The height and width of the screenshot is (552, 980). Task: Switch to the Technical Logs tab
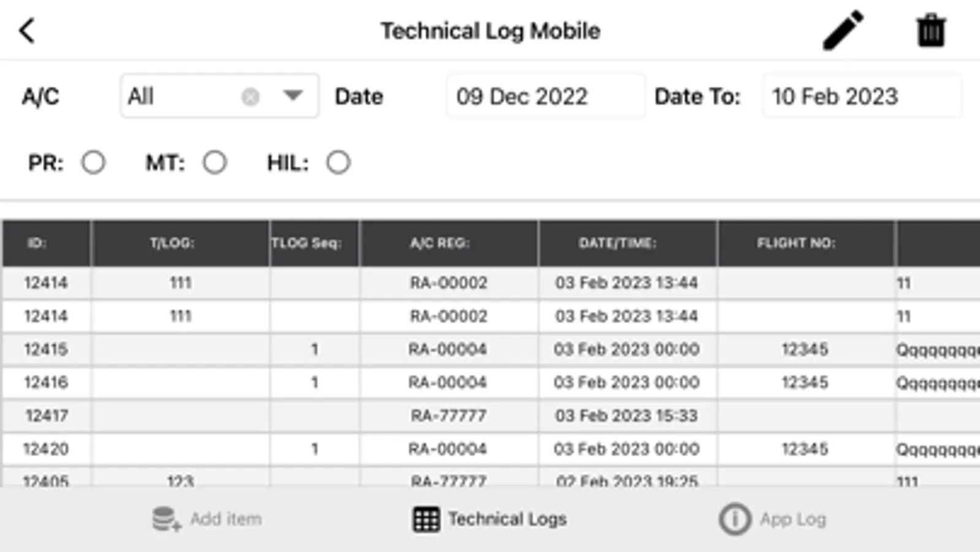506,519
